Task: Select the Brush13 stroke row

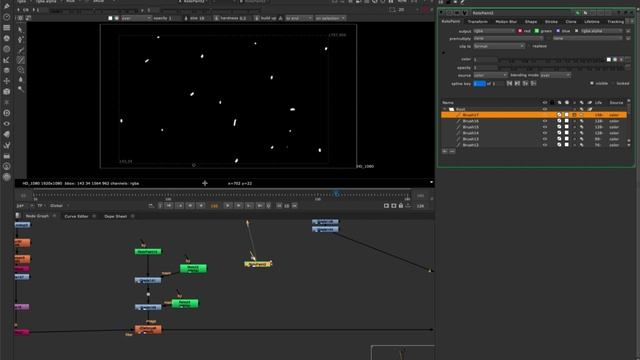Action: point(534,139)
